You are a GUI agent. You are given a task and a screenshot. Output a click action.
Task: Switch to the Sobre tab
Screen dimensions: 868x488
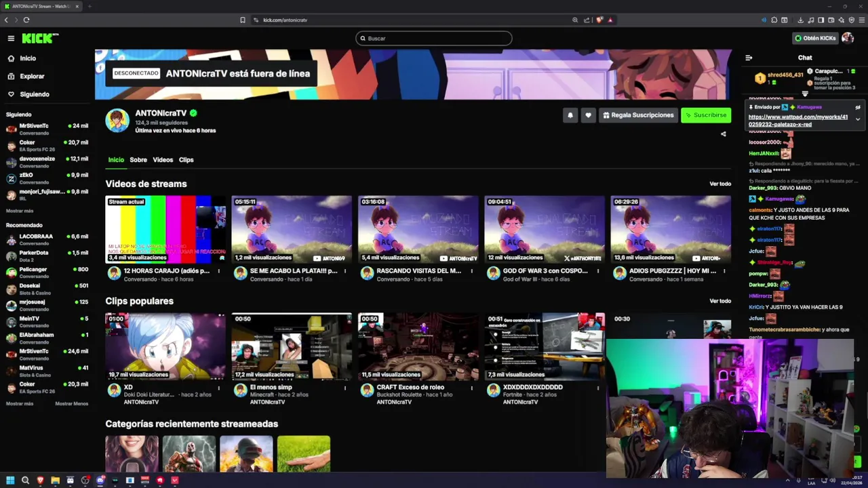click(x=138, y=160)
